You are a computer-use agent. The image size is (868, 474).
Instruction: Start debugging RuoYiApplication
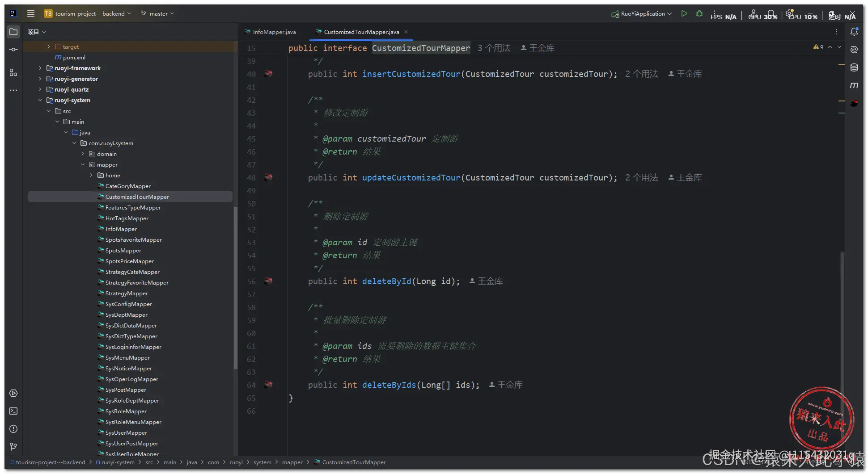coord(699,13)
